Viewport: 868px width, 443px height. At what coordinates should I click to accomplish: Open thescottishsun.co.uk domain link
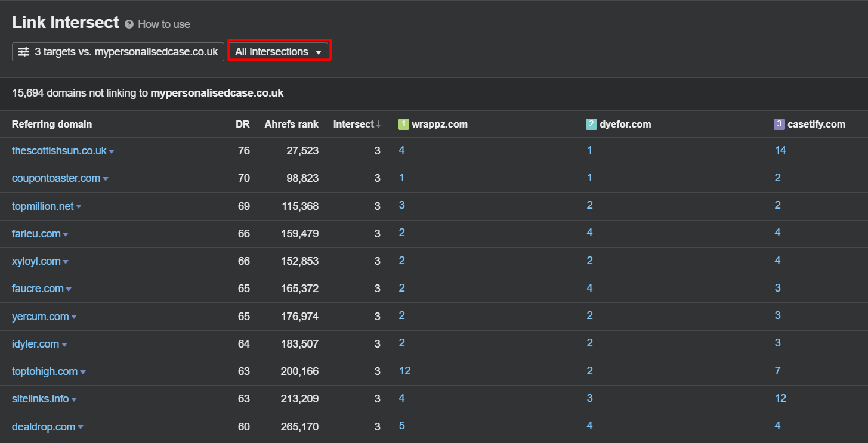59,151
